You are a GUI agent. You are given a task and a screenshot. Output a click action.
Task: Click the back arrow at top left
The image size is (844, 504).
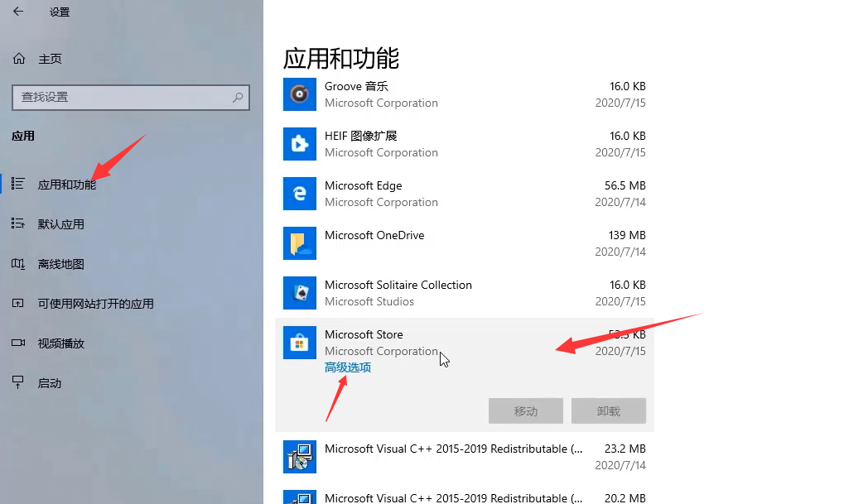click(x=18, y=12)
